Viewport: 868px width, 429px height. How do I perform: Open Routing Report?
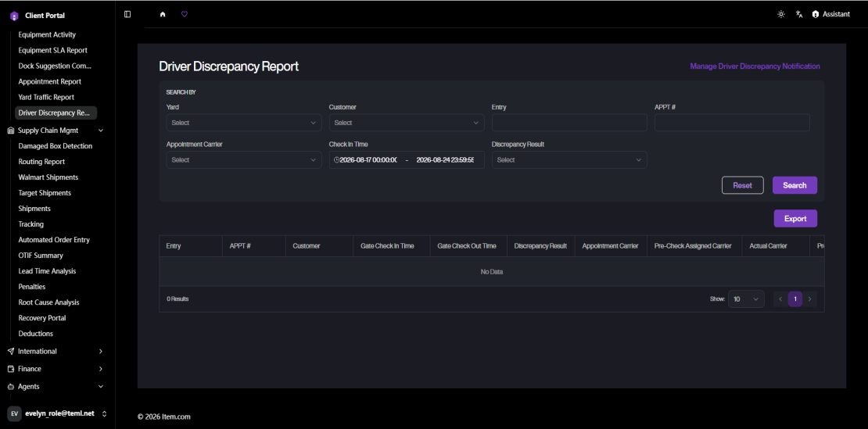click(41, 162)
